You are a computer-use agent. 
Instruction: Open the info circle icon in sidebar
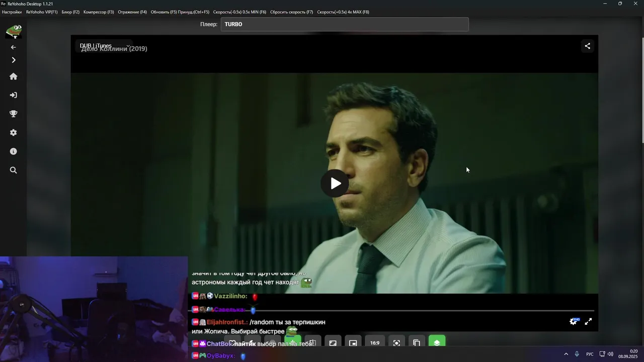(x=14, y=151)
